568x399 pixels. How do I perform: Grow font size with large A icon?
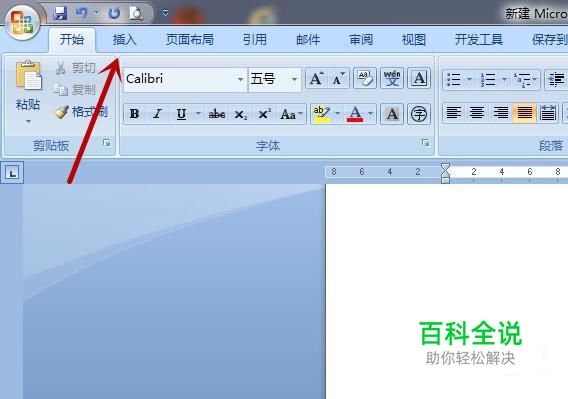pyautogui.click(x=317, y=78)
